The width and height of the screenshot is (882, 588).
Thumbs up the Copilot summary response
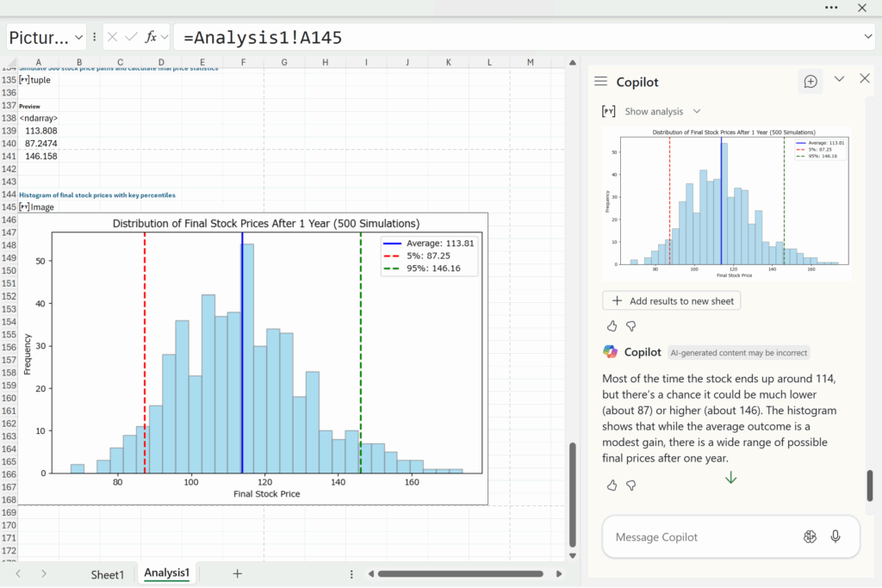pos(612,485)
